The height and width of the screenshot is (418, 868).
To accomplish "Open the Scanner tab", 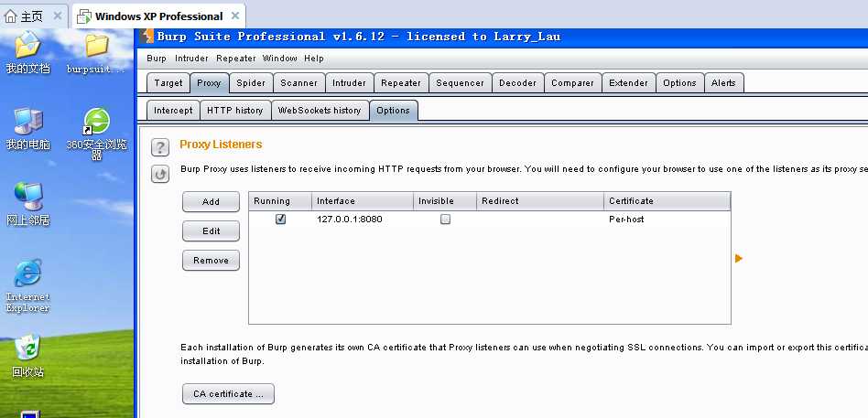I will tap(298, 83).
